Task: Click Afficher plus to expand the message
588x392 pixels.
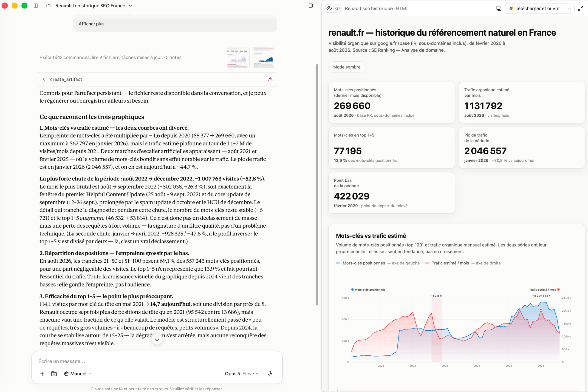Action: (x=92, y=24)
